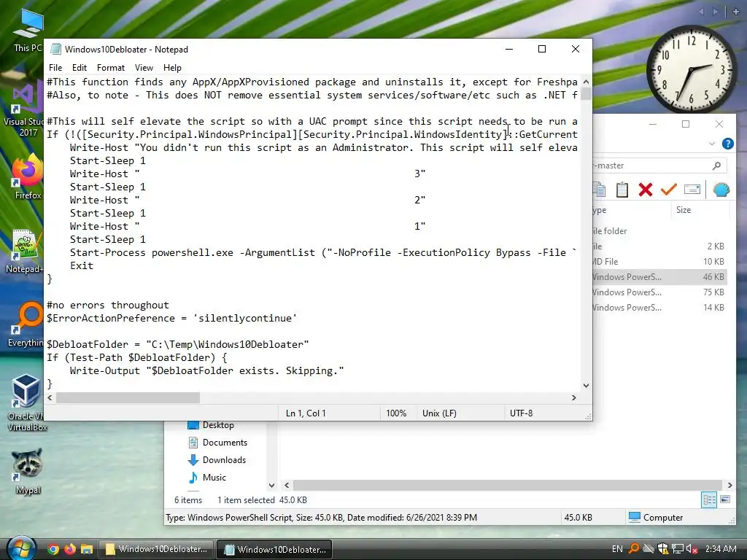Click the red X Delete icon in Explorer

[x=645, y=190]
